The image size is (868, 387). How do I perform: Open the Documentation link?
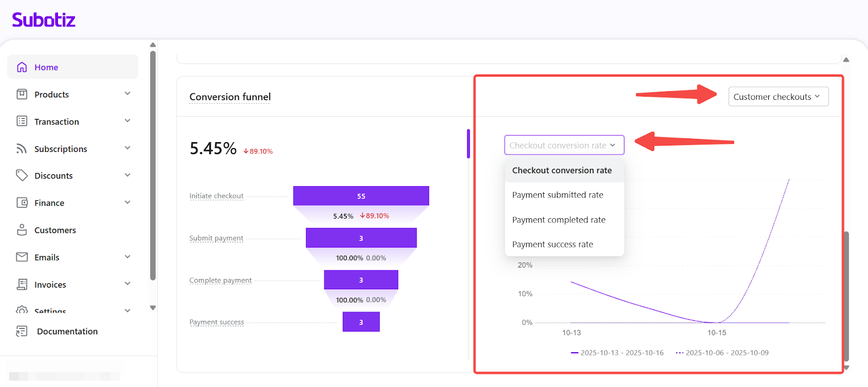pyautogui.click(x=67, y=331)
